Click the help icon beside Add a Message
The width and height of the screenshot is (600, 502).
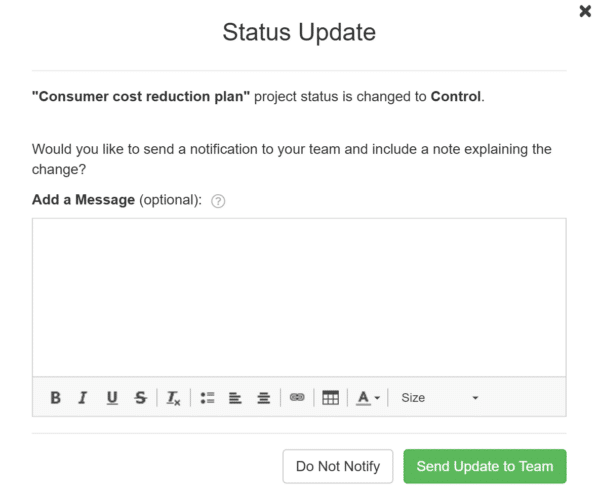click(219, 200)
